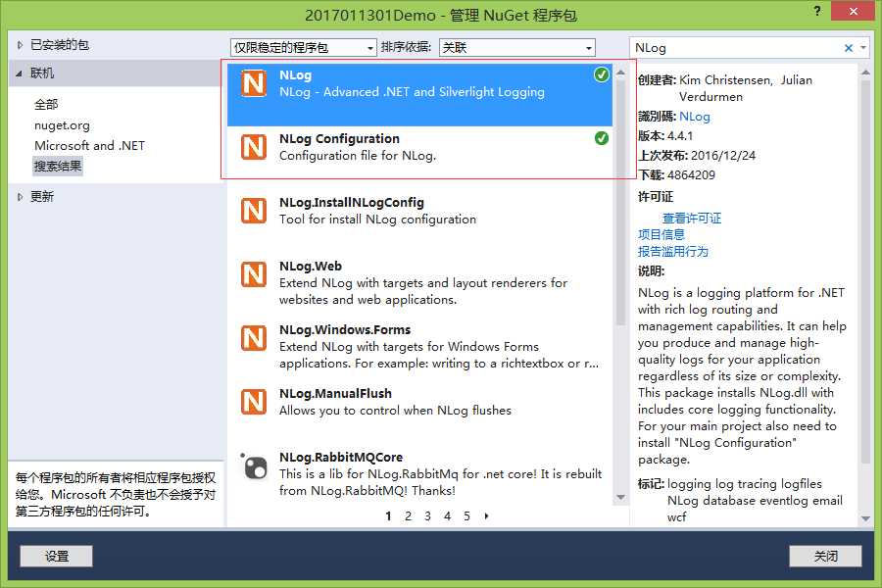Collapse the 联机 tree node
882x588 pixels.
[x=20, y=73]
